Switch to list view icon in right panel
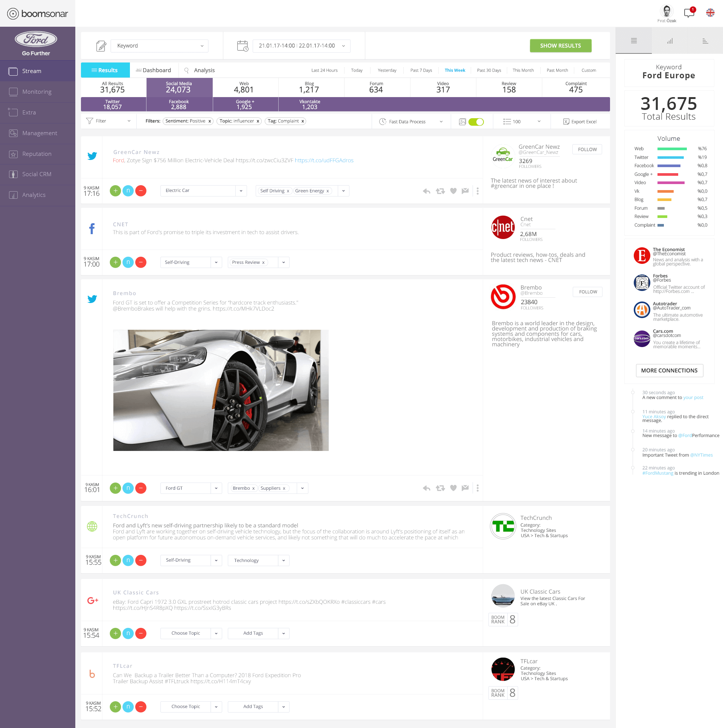This screenshot has width=723, height=728. (x=634, y=41)
